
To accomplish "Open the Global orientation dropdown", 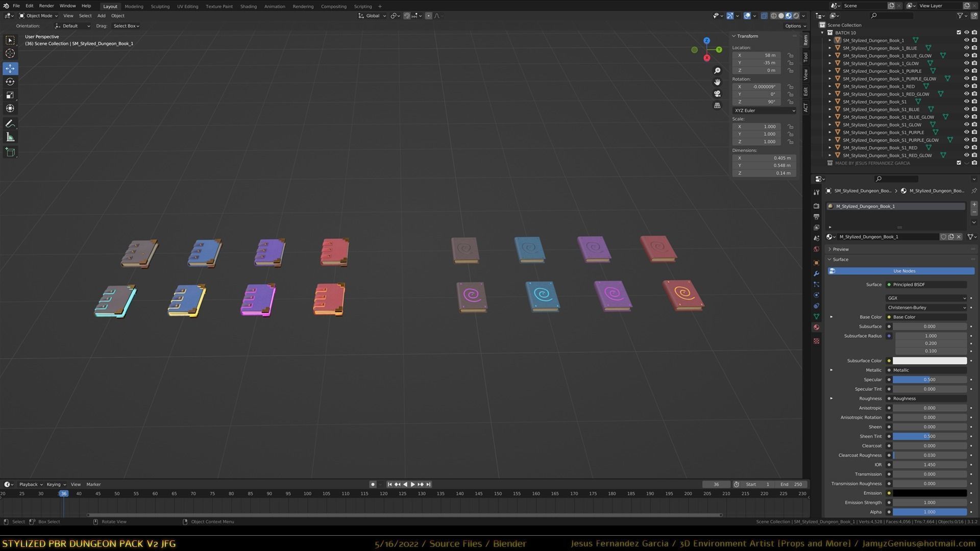I will 372,16.
